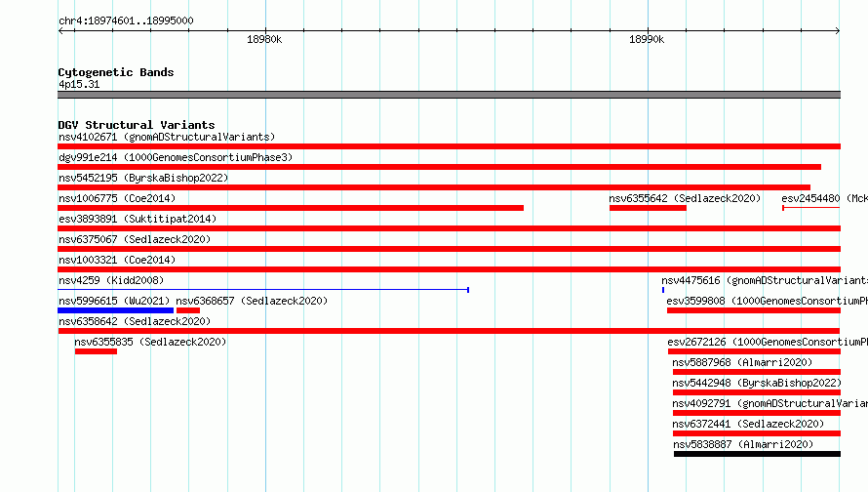
Task: Open variant nsv6358642 (Sedlazeck2020)
Action: tap(135, 321)
